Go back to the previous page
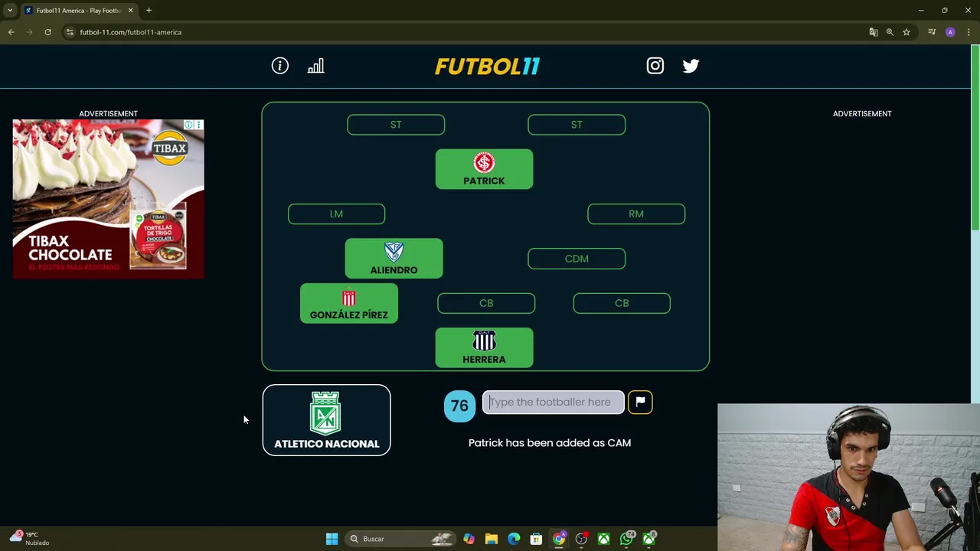980x551 pixels. (11, 32)
